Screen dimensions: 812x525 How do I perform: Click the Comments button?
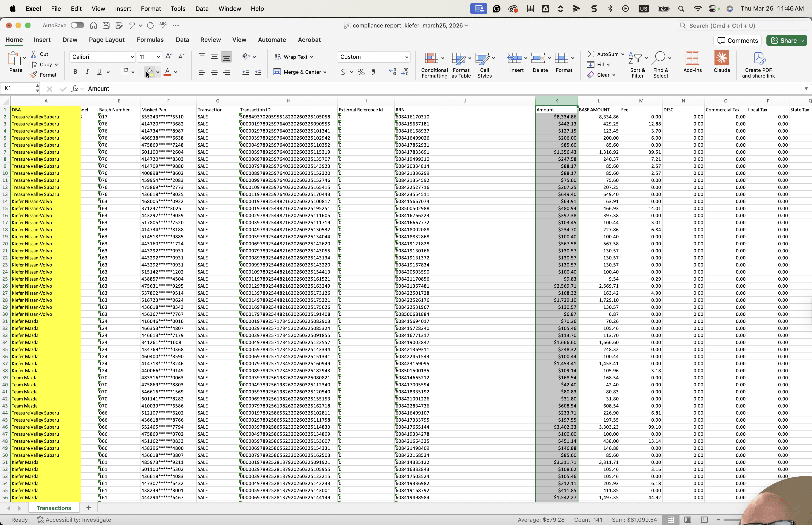click(x=738, y=41)
